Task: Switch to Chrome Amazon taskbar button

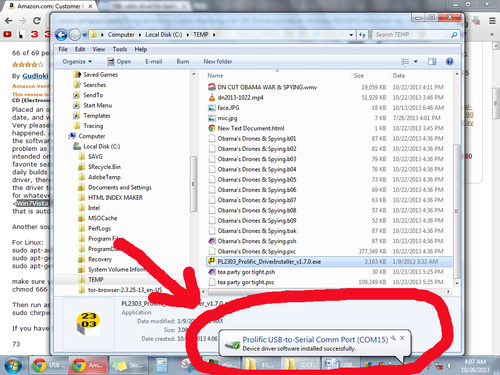Action: 88,365
